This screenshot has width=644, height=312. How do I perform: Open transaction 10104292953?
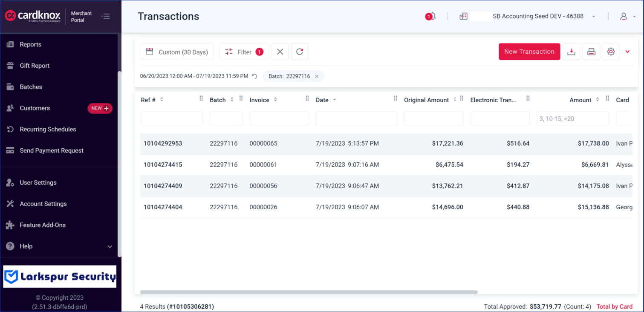163,144
